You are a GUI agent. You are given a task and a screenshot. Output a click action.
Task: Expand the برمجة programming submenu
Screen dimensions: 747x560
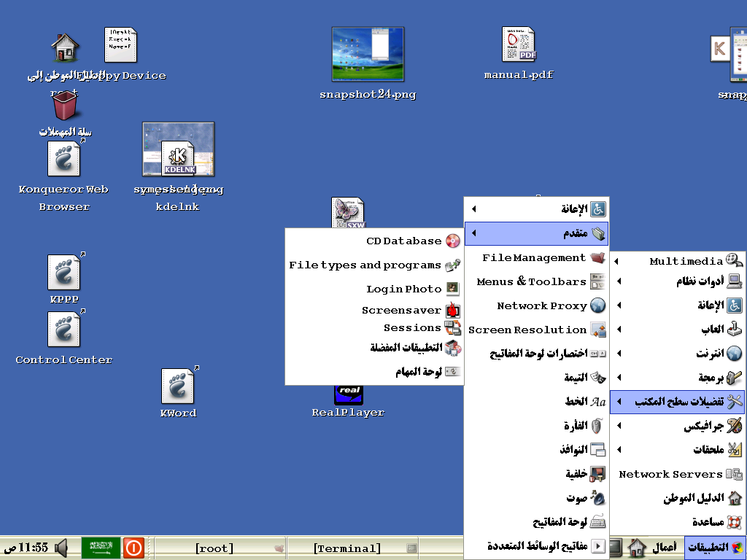click(x=678, y=377)
